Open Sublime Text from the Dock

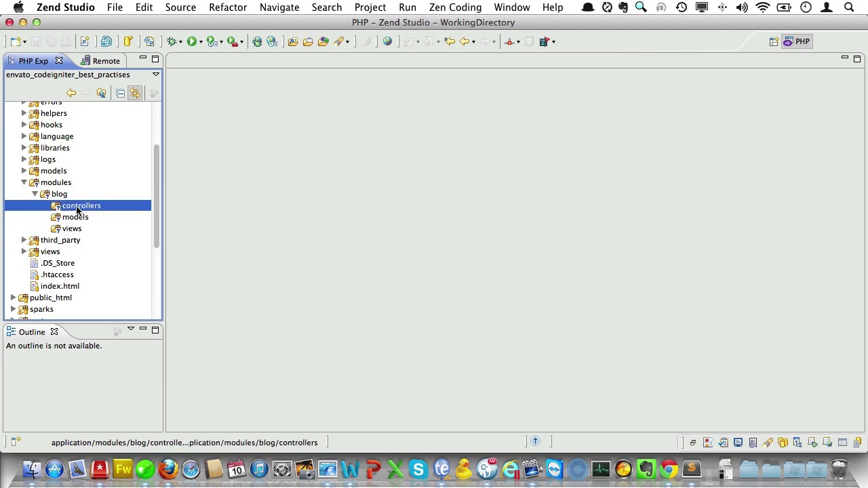coord(691,469)
